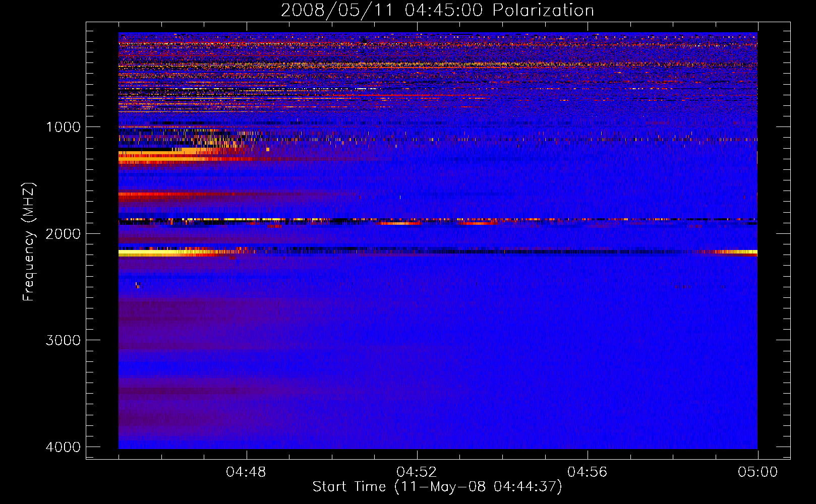This screenshot has height=504, width=816.
Task: Click the 04:56 time tick label
Action: [588, 472]
